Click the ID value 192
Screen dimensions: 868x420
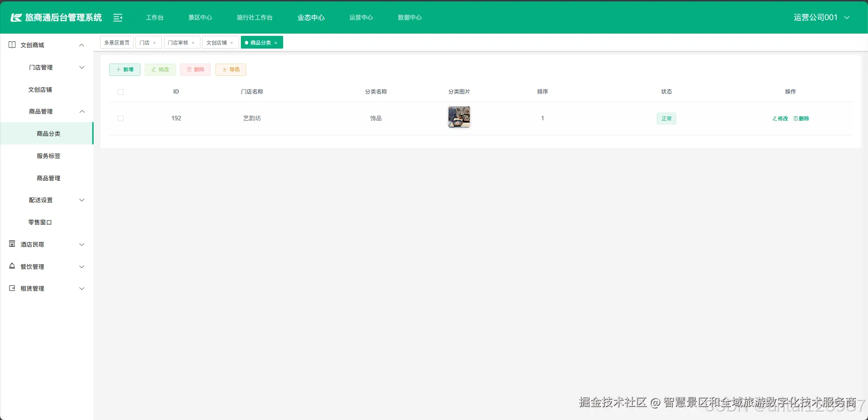click(176, 118)
